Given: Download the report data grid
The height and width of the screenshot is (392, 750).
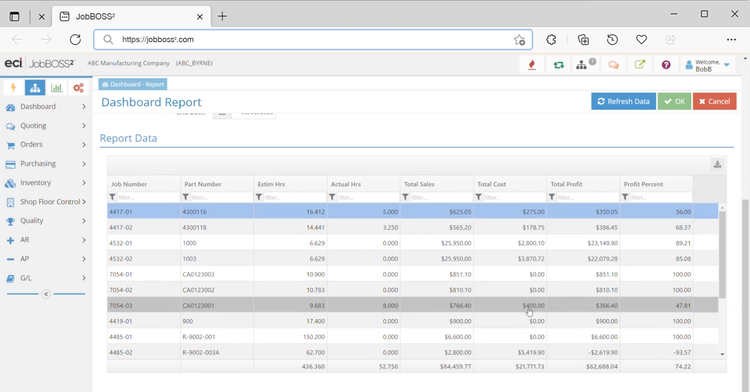Looking at the screenshot, I should [717, 164].
